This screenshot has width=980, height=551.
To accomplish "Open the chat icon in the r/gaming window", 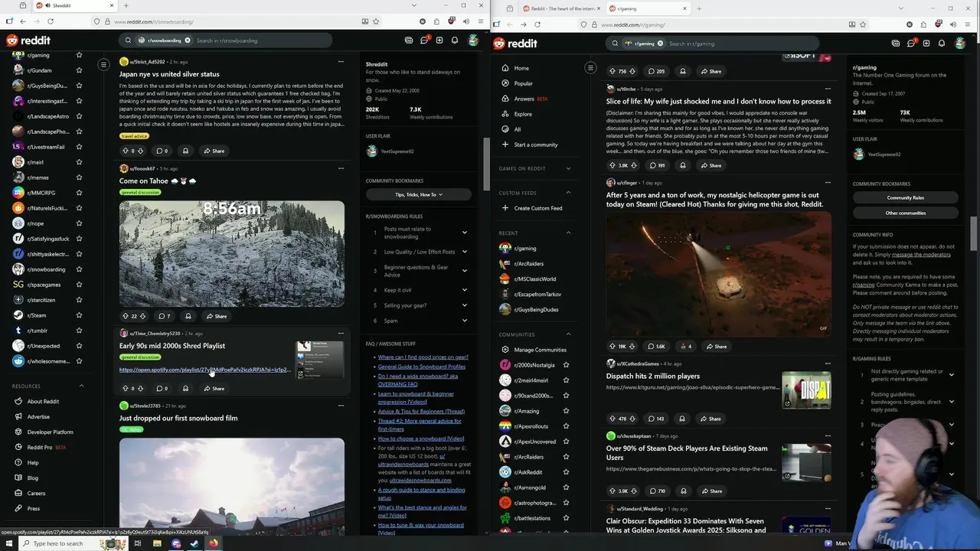I will pyautogui.click(x=911, y=44).
